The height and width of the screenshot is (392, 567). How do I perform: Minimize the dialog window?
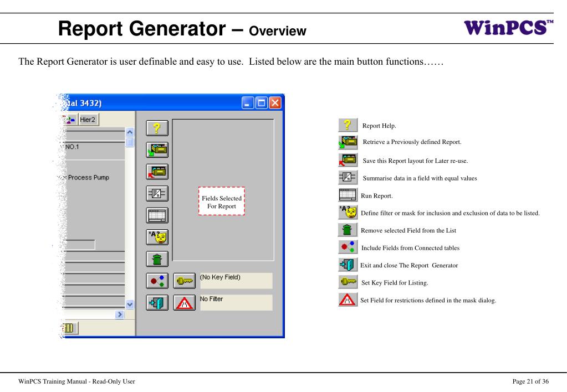click(x=248, y=103)
